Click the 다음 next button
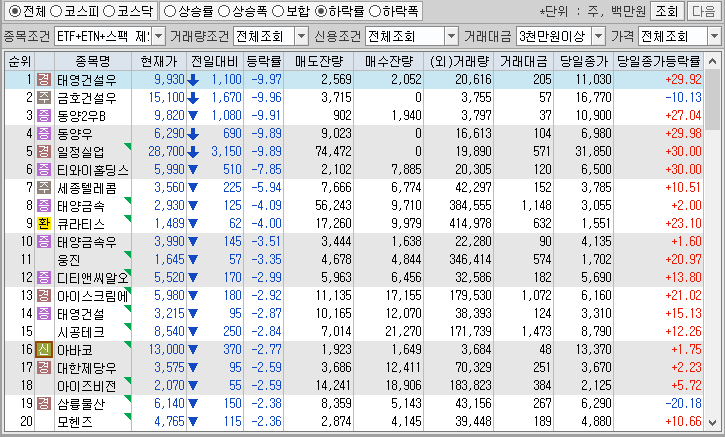 point(704,11)
